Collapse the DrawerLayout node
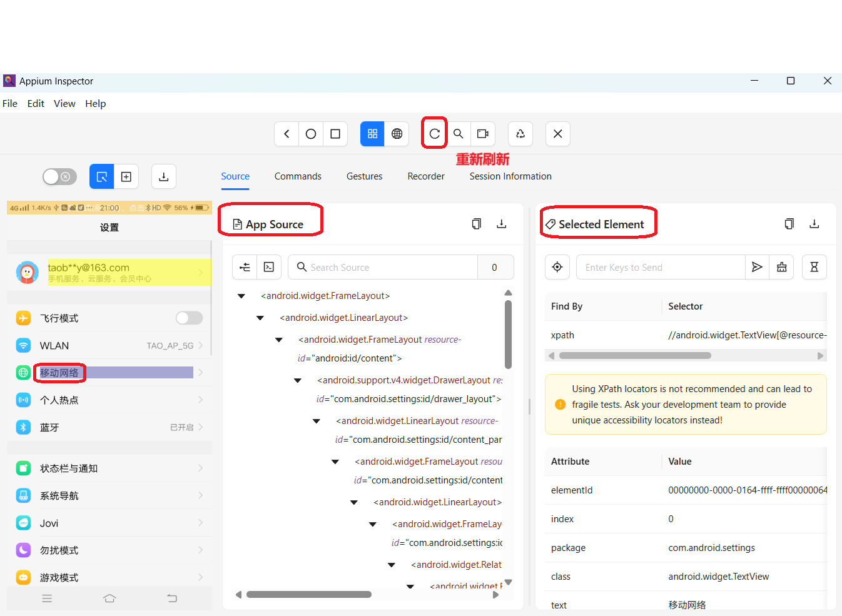The image size is (842, 616). [298, 381]
